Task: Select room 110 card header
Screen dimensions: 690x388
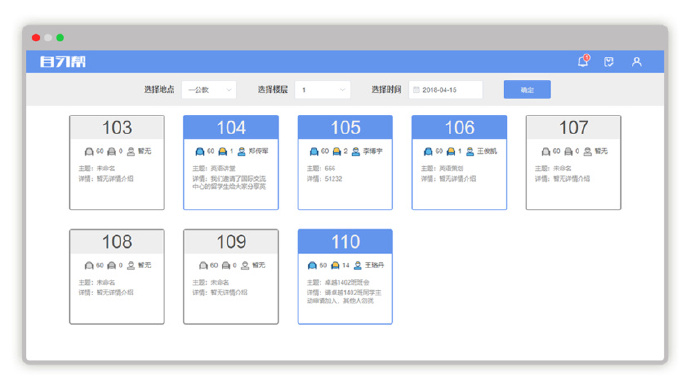Action: [345, 242]
